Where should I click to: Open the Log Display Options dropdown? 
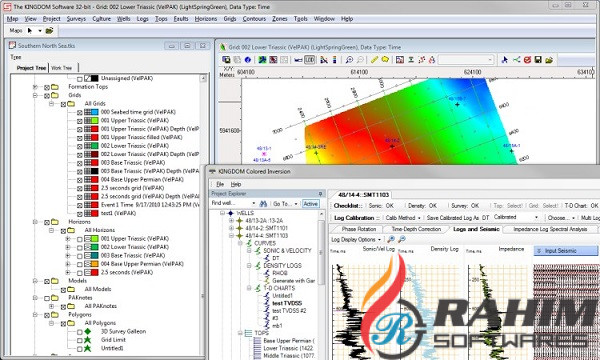click(356, 239)
